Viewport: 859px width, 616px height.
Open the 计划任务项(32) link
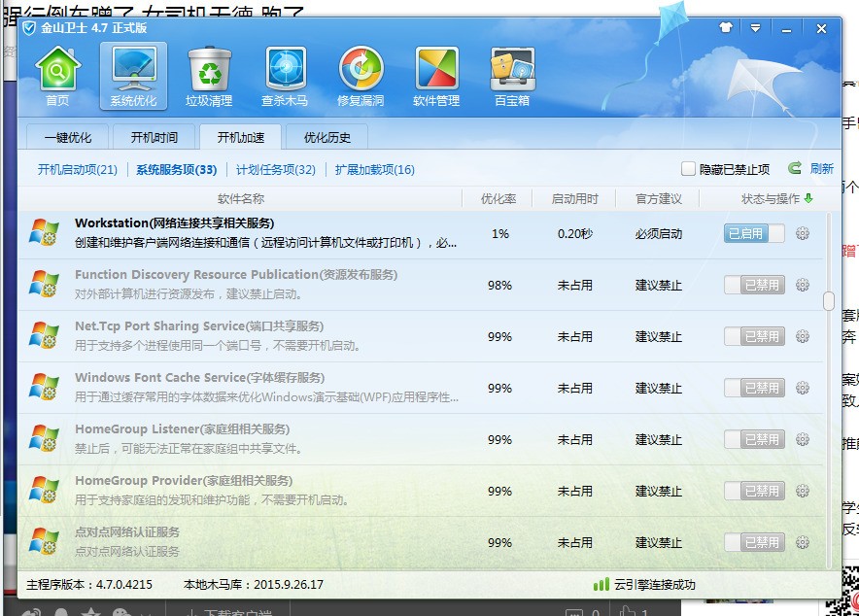(x=276, y=170)
